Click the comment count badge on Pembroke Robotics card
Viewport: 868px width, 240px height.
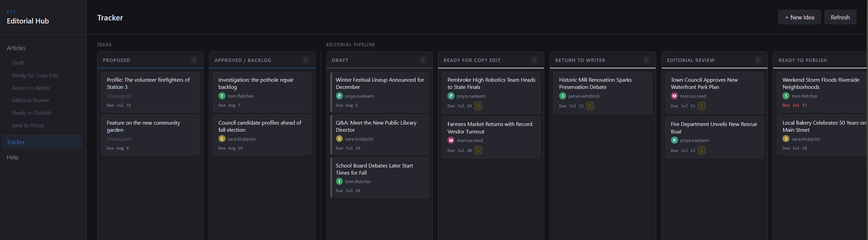(478, 106)
